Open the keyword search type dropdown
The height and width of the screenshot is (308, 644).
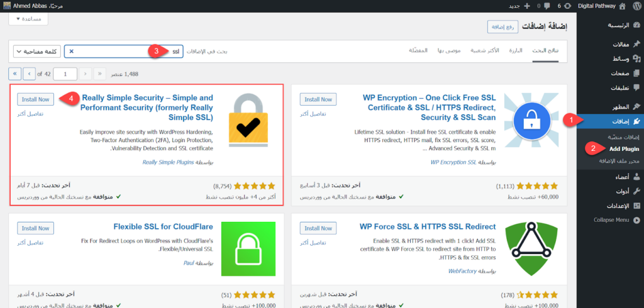coord(36,51)
